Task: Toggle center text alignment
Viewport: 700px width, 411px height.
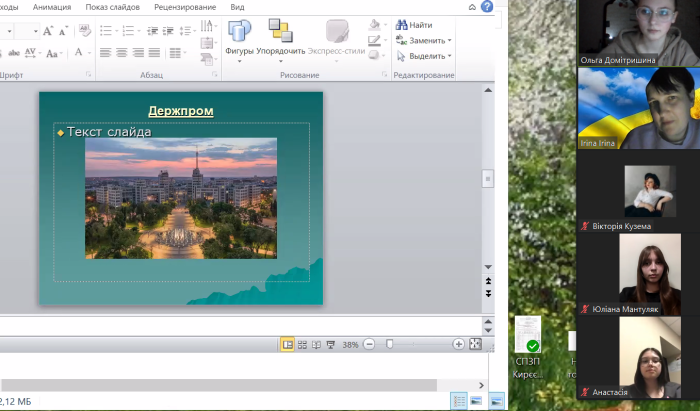Action: (122, 53)
